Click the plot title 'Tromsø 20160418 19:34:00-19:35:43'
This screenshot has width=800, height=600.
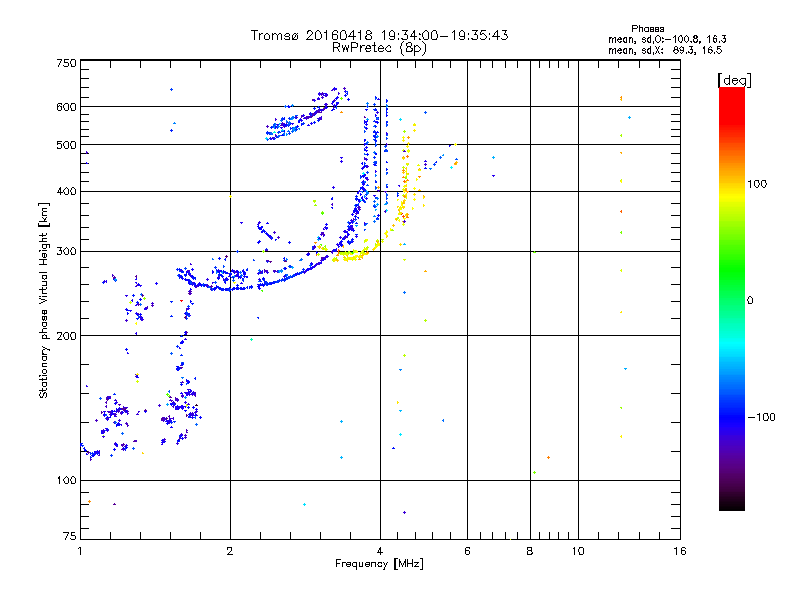click(379, 35)
